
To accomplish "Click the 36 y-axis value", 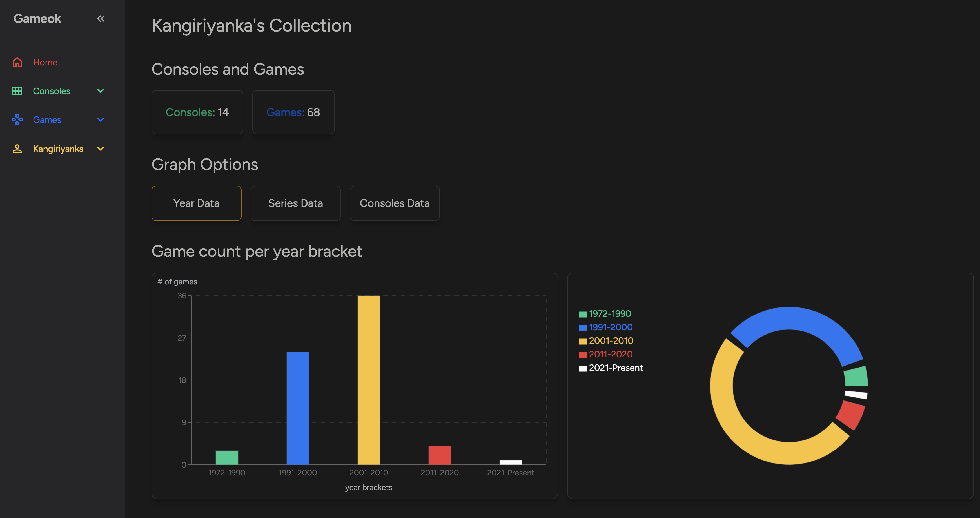I will click(x=182, y=296).
